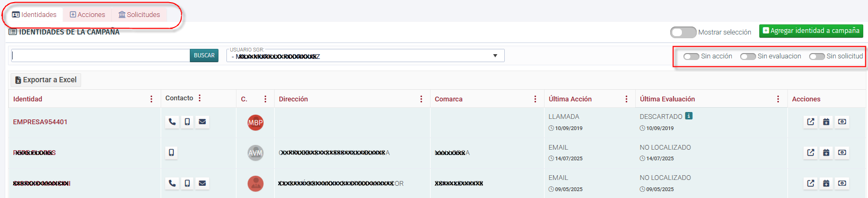Click money icon for 14/07/2025 row
Viewport: 868px width, 198px height.
tap(842, 152)
